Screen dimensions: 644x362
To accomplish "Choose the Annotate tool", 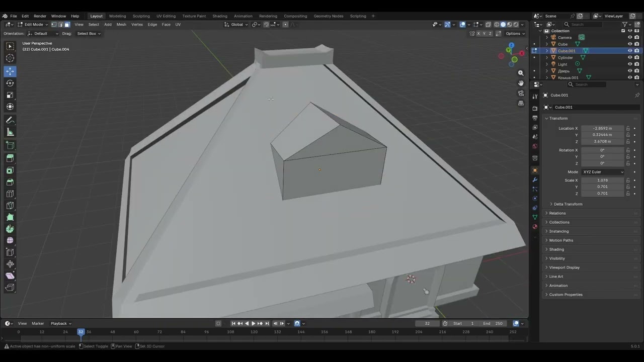I will pyautogui.click(x=10, y=120).
